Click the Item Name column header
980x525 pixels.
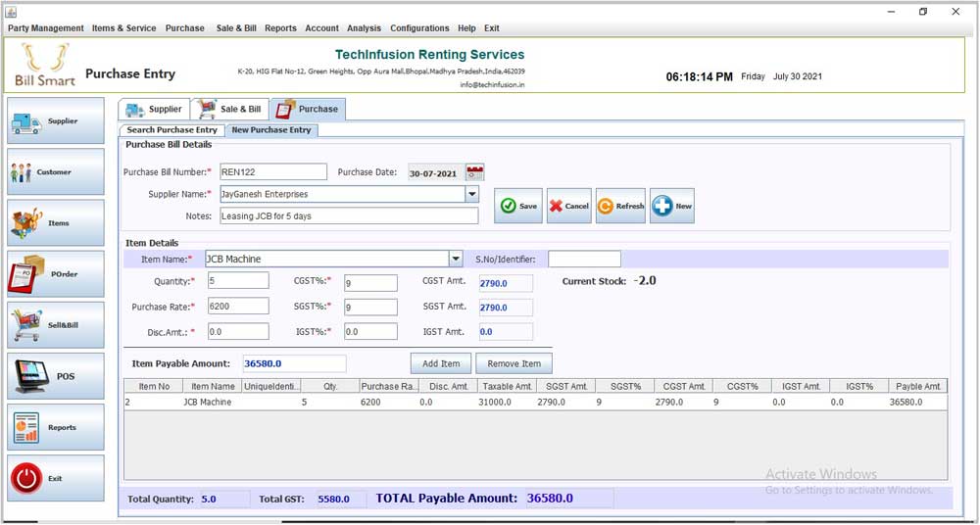pos(213,386)
